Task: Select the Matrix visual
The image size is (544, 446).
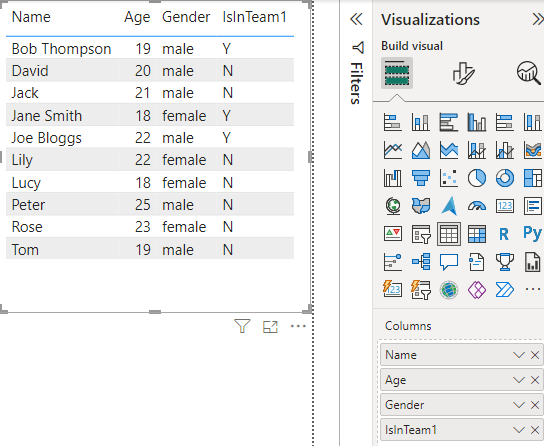Action: tap(477, 234)
